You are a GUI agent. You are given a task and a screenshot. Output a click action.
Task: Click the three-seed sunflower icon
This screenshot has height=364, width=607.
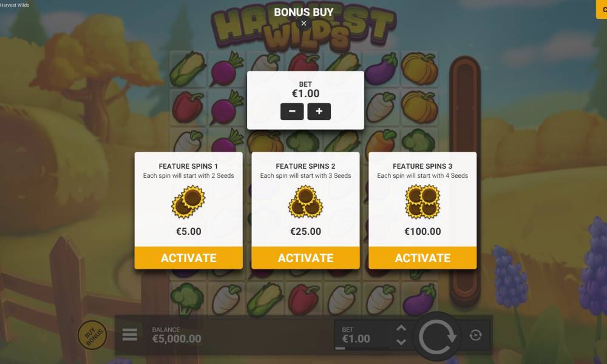coord(305,201)
